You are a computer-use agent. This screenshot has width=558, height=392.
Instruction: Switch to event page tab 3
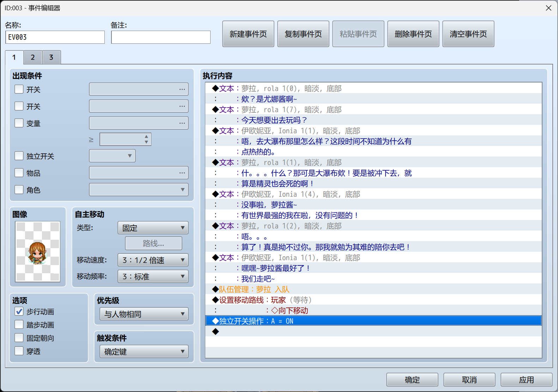[51, 57]
